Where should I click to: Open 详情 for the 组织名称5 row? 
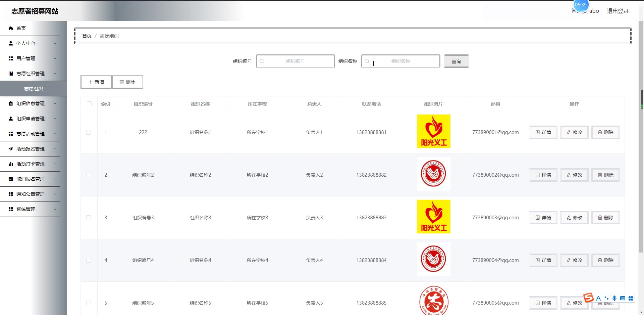coord(543,303)
